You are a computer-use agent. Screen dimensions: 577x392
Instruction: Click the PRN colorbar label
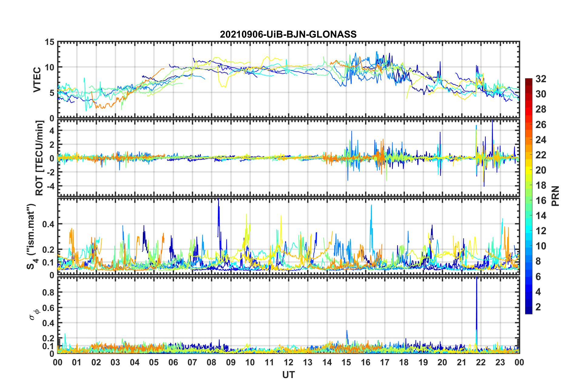555,196
